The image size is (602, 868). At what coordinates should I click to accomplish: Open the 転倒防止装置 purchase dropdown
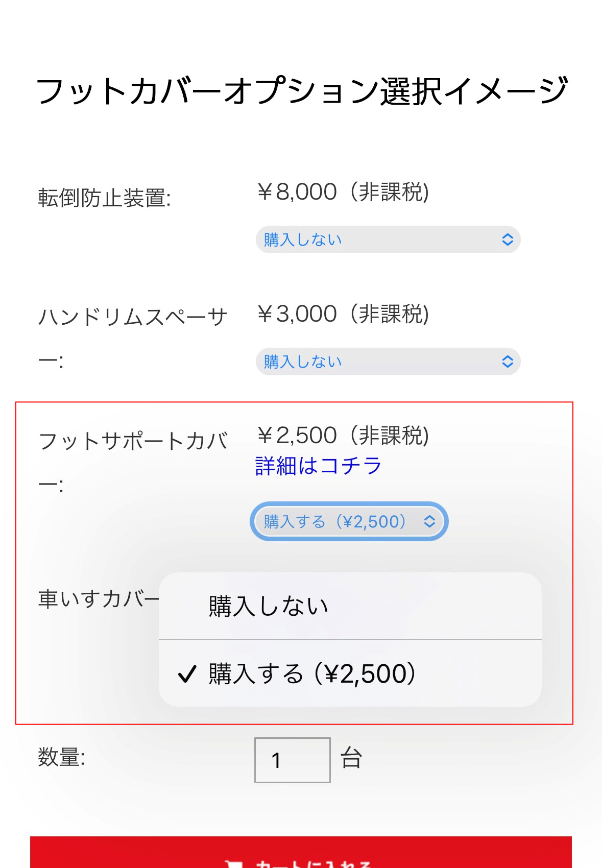tap(388, 239)
